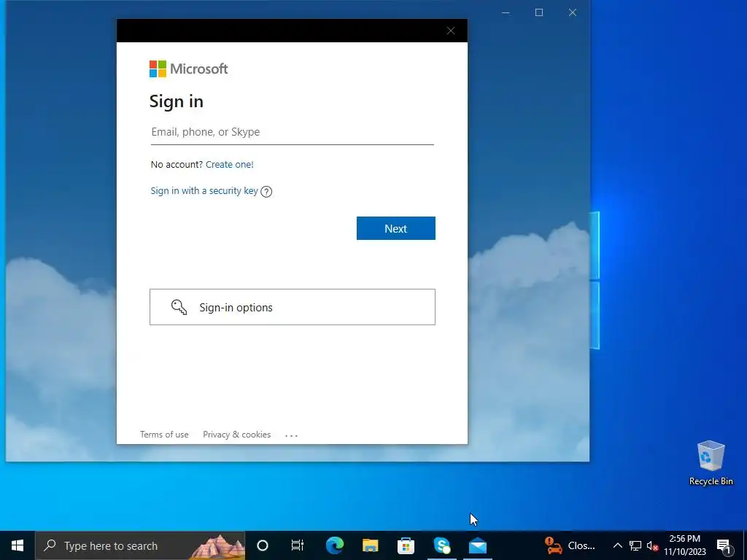Expand the footer ellipsis menu
747x560 pixels.
291,435
